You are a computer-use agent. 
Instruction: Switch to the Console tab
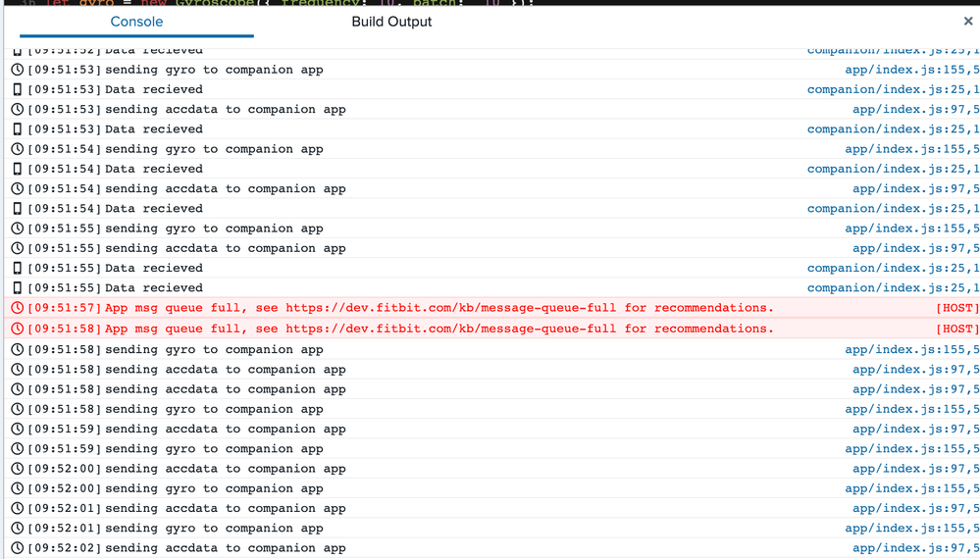(x=136, y=22)
